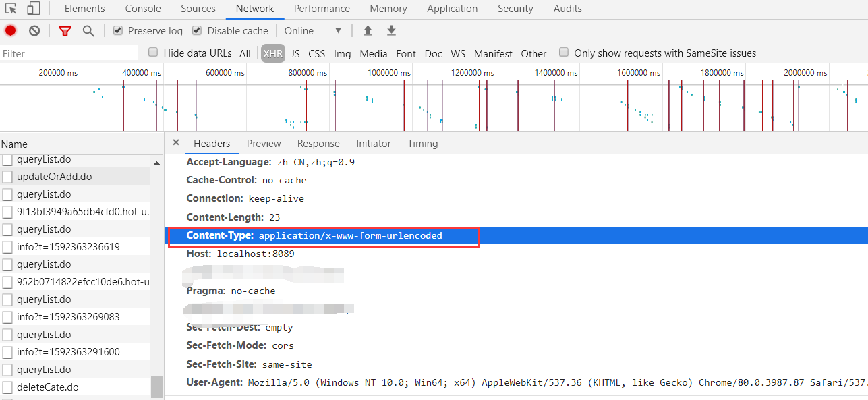This screenshot has height=400, width=868.
Task: Open the Audits panel
Action: coord(568,9)
